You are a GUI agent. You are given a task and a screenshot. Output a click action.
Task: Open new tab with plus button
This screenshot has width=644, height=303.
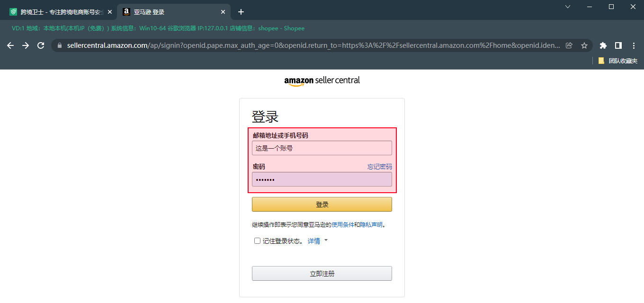[241, 12]
